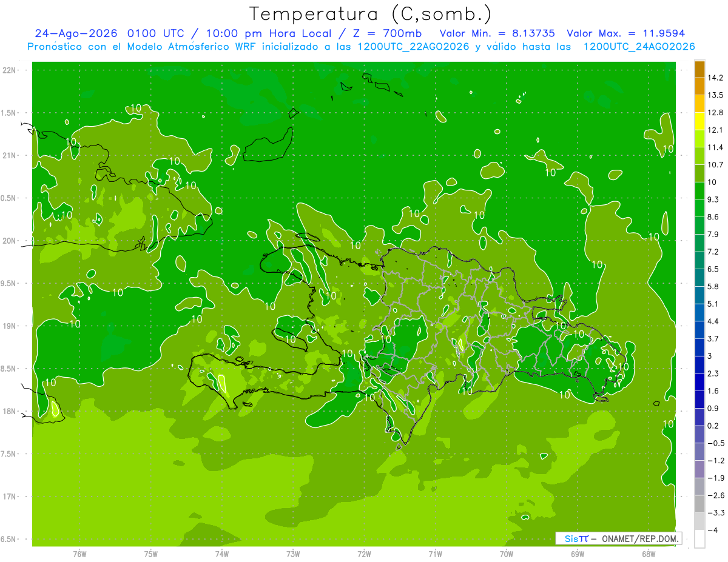Click the longitude axis label '75W'
Image resolution: width=728 pixels, height=562 pixels.
(150, 554)
